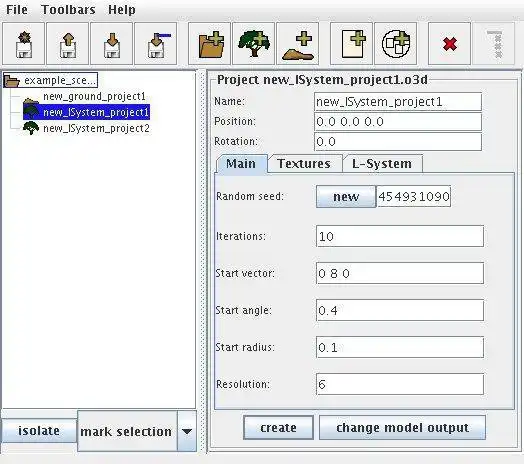Click the Start vector input field

[400, 273]
